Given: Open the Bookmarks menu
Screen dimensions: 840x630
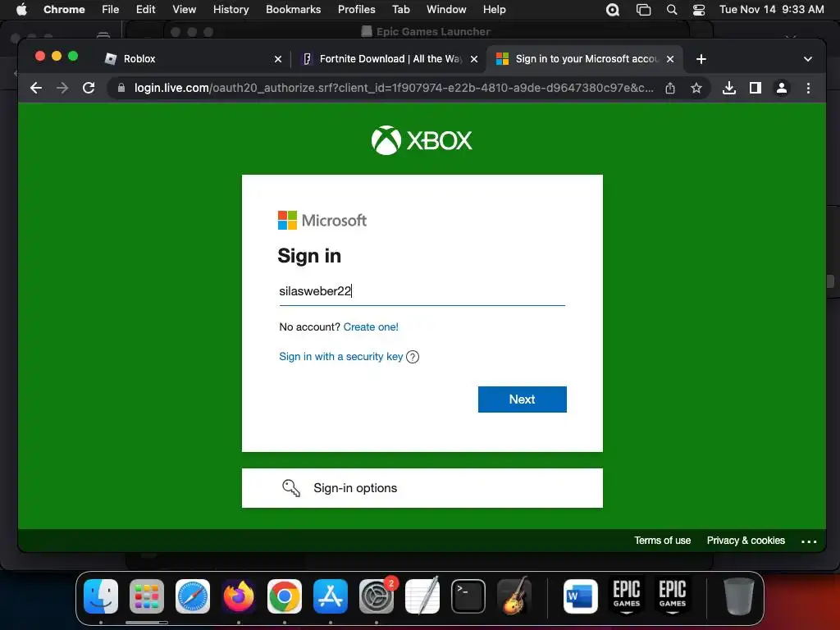Looking at the screenshot, I should pos(293,10).
